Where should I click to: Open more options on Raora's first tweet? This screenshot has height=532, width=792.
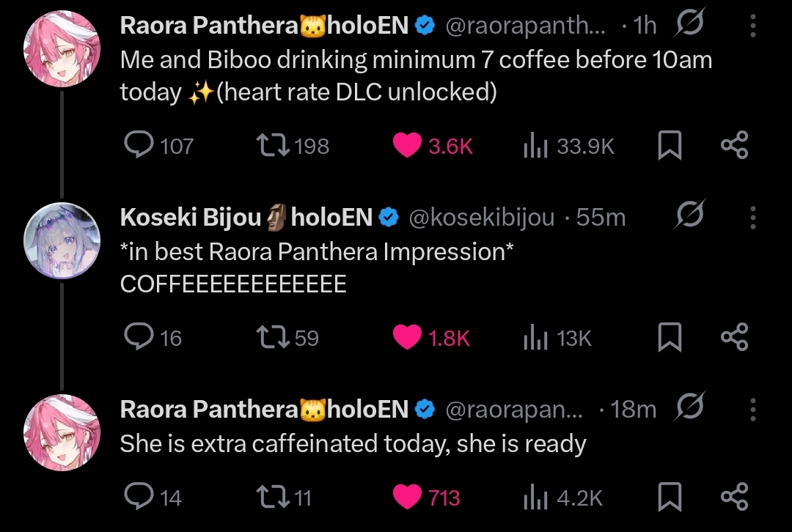pos(752,26)
